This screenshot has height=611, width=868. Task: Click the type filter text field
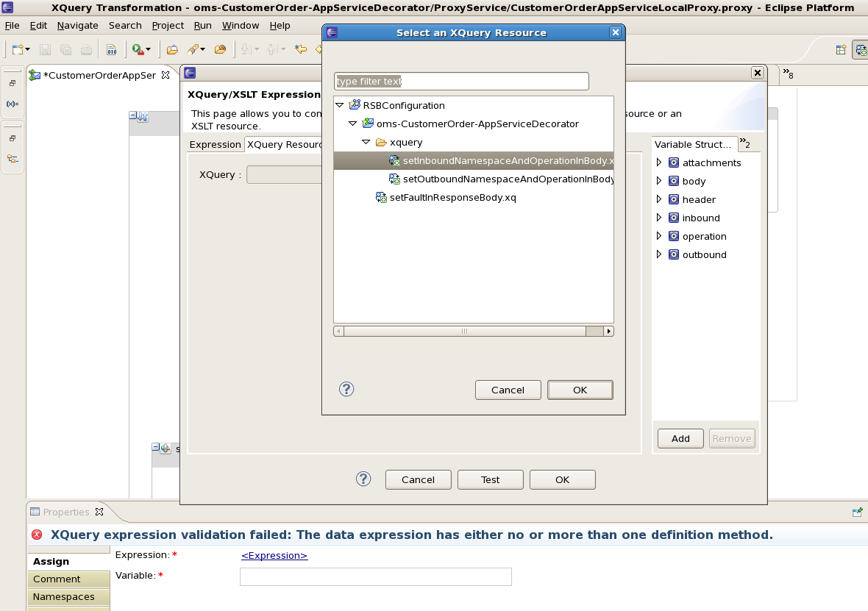point(461,81)
